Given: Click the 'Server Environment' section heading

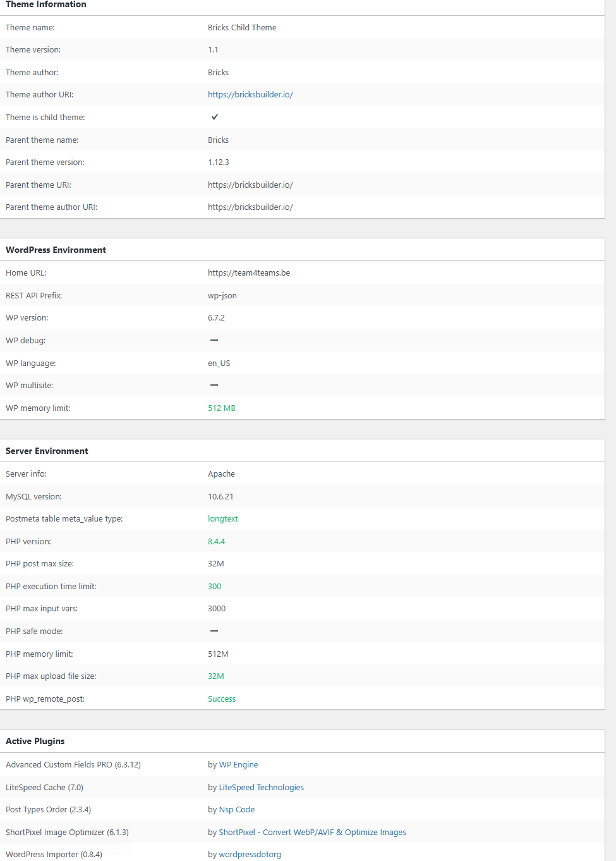Looking at the screenshot, I should coord(47,451).
